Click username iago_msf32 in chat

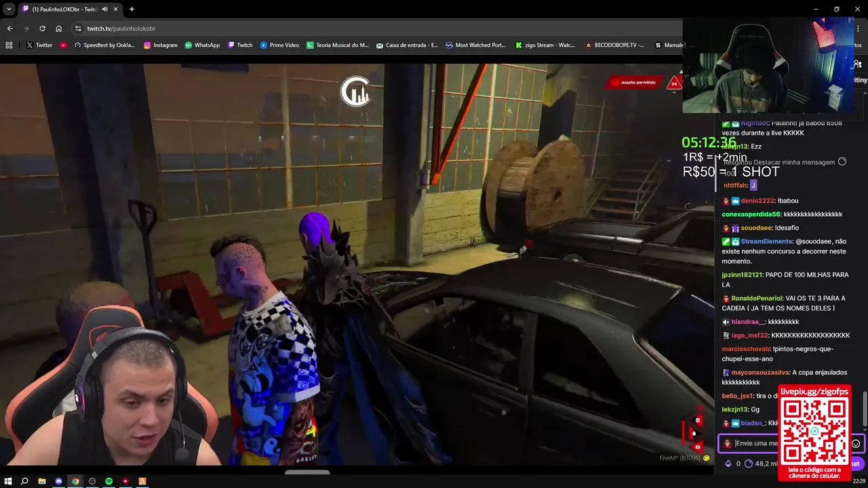[x=749, y=335]
